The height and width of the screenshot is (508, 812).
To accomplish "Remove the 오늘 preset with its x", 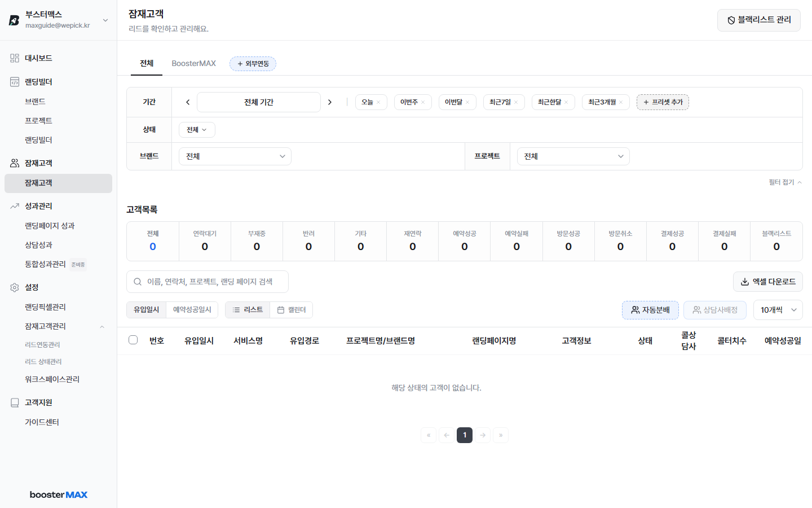I will pyautogui.click(x=378, y=103).
